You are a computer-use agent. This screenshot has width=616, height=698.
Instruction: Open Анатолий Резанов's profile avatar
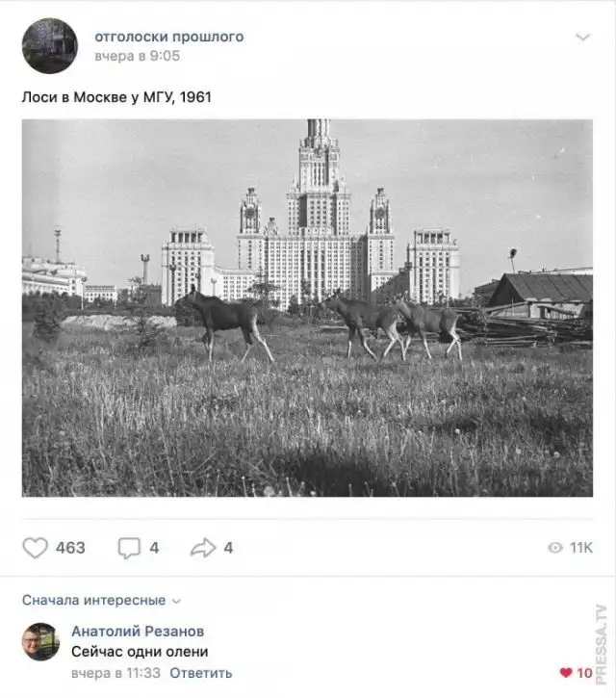coord(40,641)
